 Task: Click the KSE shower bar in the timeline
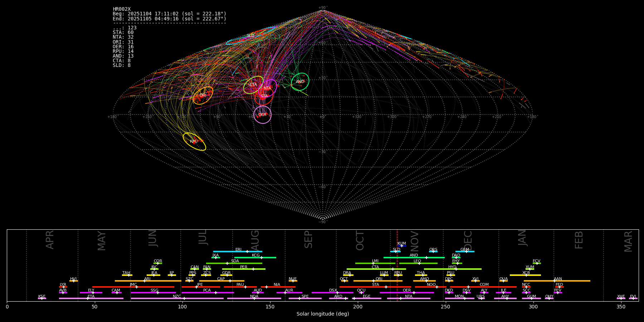coord(42,298)
